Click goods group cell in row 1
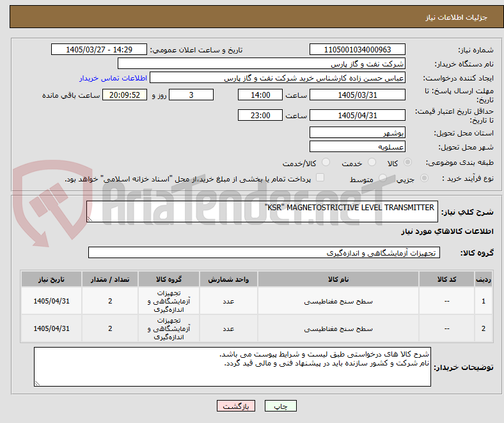The image size is (504, 423). pyautogui.click(x=169, y=301)
